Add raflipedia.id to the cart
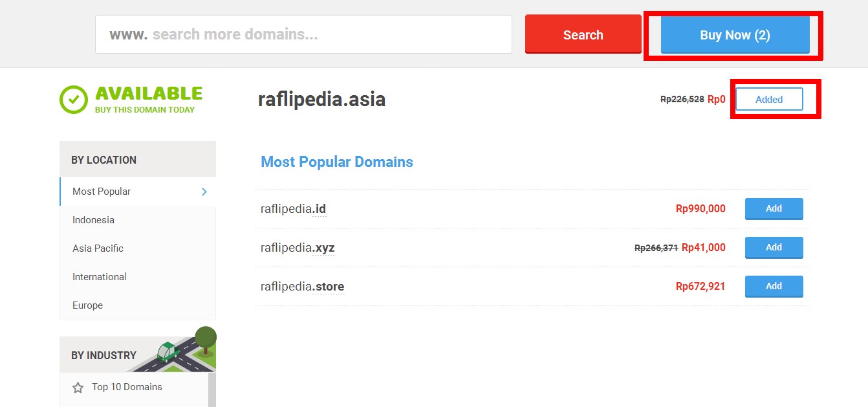Viewport: 868px width, 407px height. click(x=774, y=208)
